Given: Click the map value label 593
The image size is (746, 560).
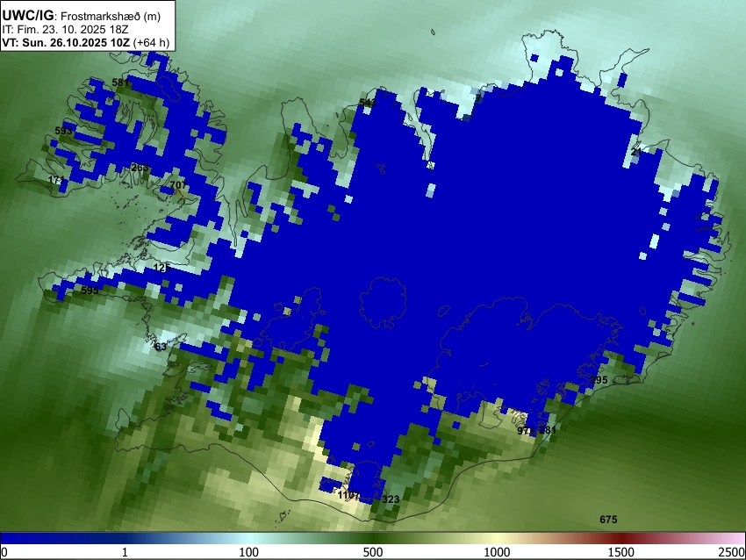Looking at the screenshot, I should tap(63, 131).
